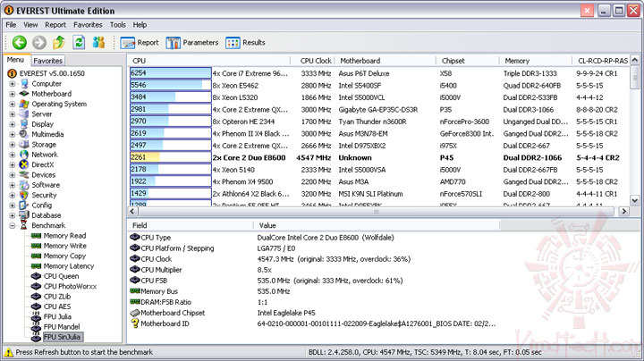Open Memory Write benchmark
Viewport: 644px width, 361px height.
click(65, 246)
